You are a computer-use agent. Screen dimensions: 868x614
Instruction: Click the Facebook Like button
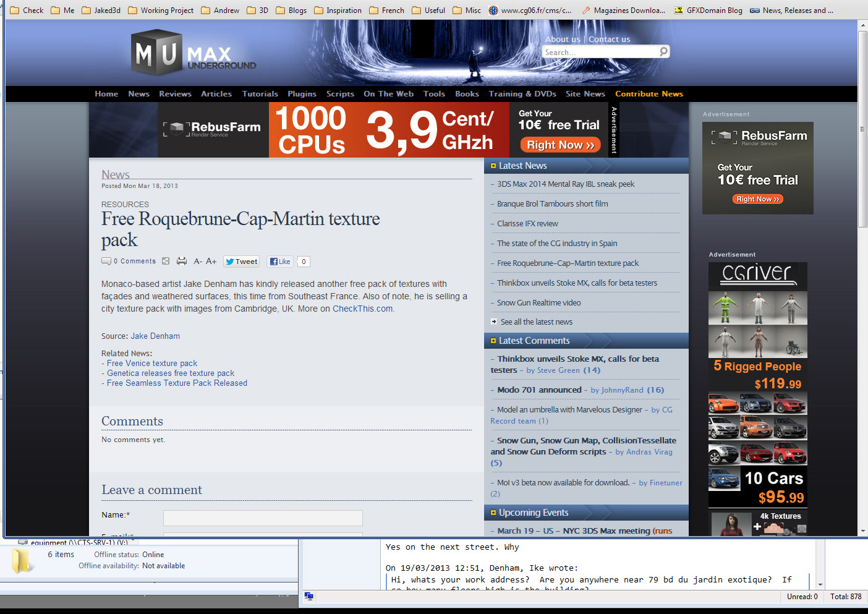tap(280, 262)
